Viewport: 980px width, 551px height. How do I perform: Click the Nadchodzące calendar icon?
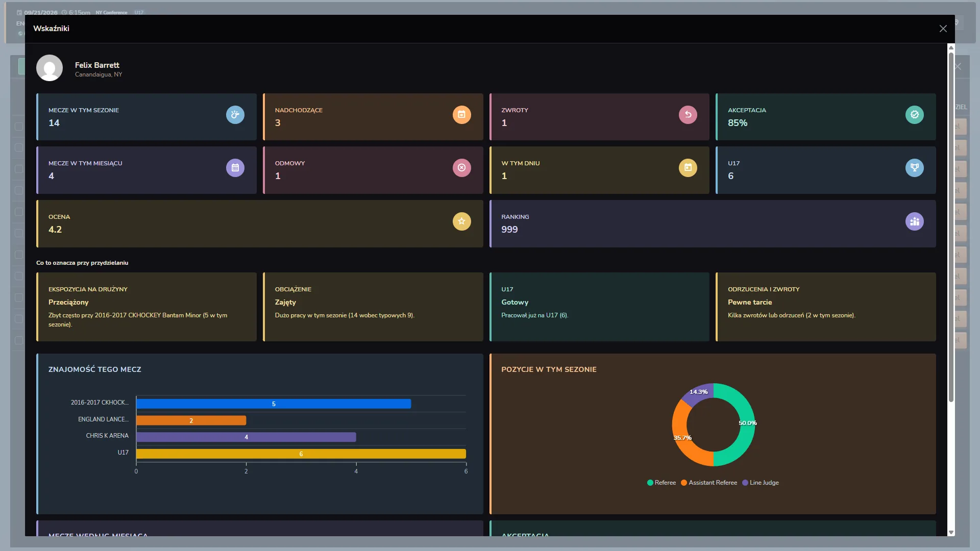click(461, 115)
